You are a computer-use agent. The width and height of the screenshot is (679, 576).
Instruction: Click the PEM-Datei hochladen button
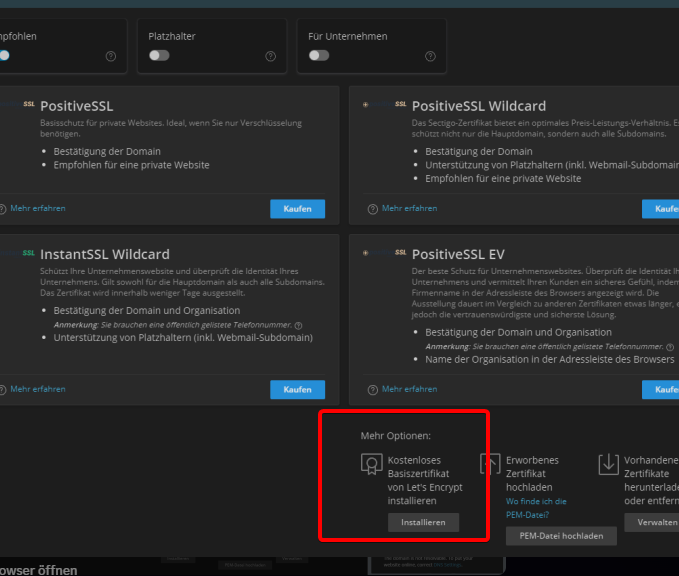point(561,535)
